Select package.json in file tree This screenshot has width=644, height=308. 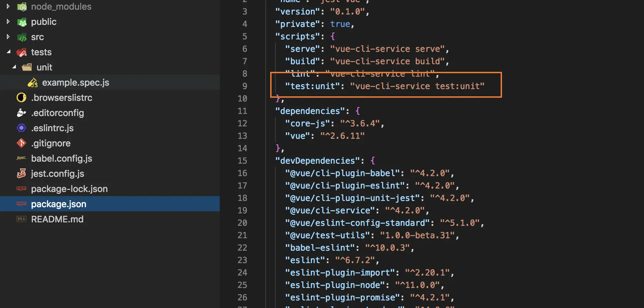tap(59, 204)
